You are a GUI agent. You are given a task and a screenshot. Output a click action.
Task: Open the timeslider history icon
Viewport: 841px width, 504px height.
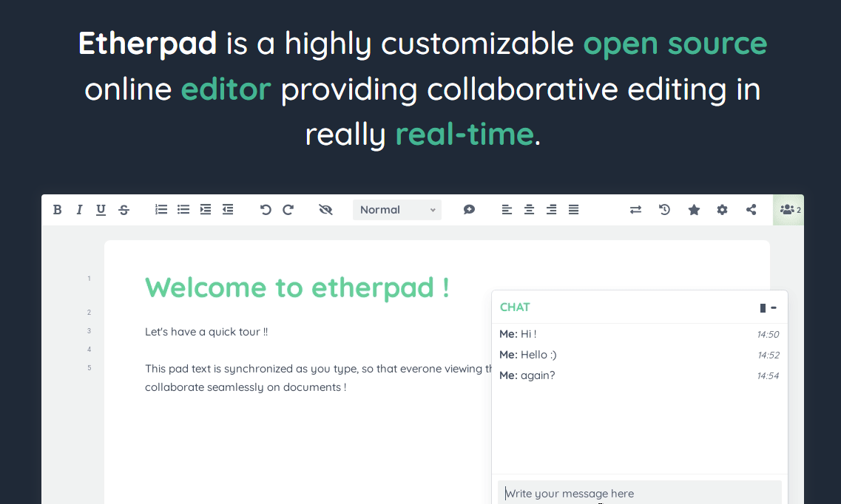665,210
